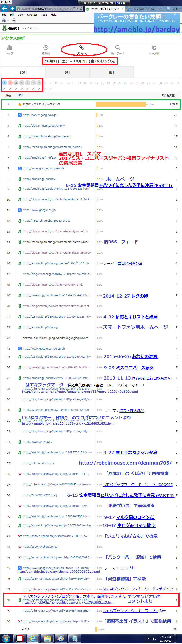Open the printer icon in the command bar
This screenshot has width=182, height=644.
[14, 20]
